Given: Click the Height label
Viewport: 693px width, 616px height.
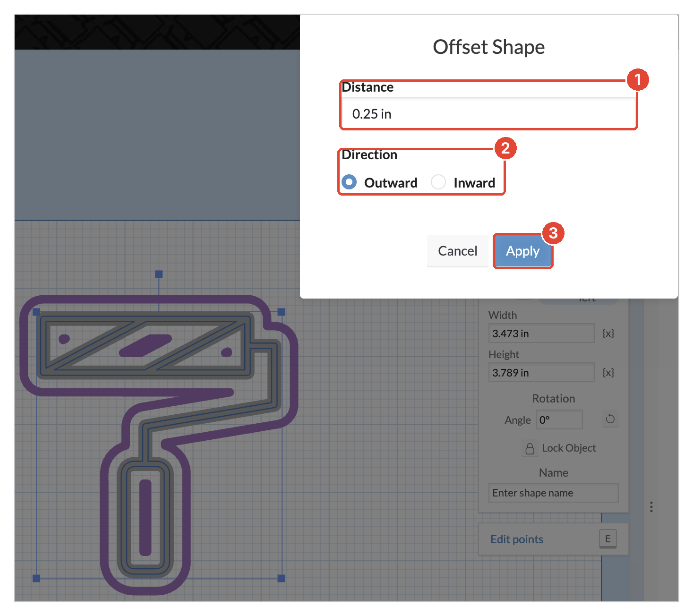Looking at the screenshot, I should tap(504, 354).
